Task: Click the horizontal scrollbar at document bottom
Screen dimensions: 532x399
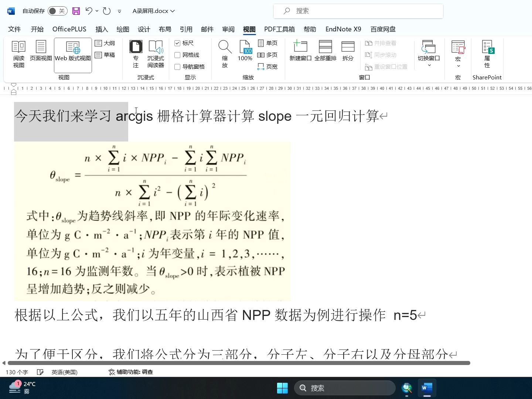Action: coord(239,363)
